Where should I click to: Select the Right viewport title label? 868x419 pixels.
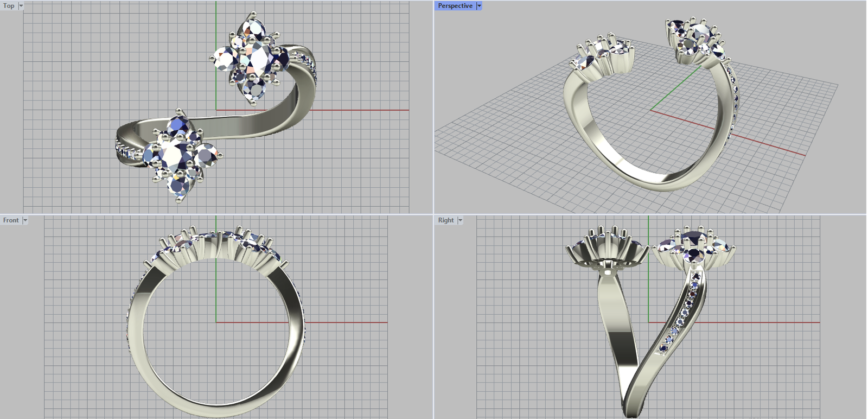click(446, 220)
